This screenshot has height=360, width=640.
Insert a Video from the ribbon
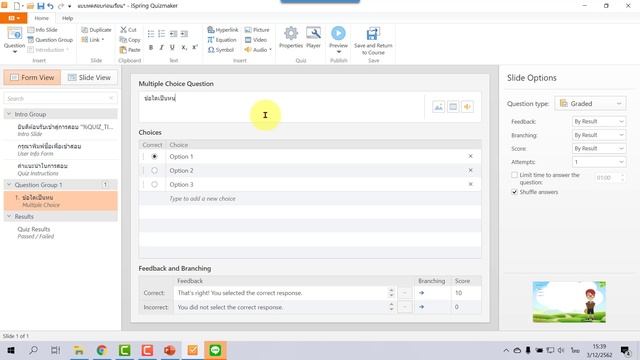click(x=256, y=40)
